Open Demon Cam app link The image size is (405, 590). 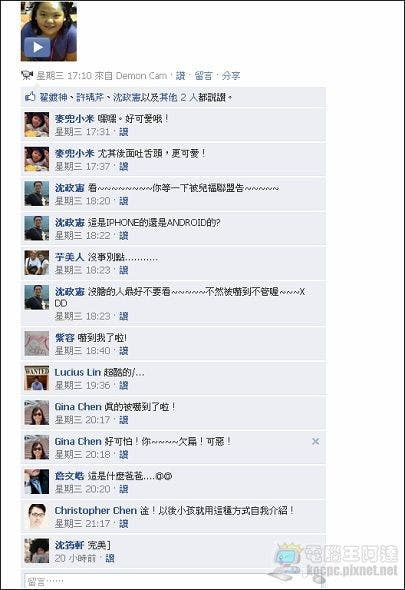(141, 76)
